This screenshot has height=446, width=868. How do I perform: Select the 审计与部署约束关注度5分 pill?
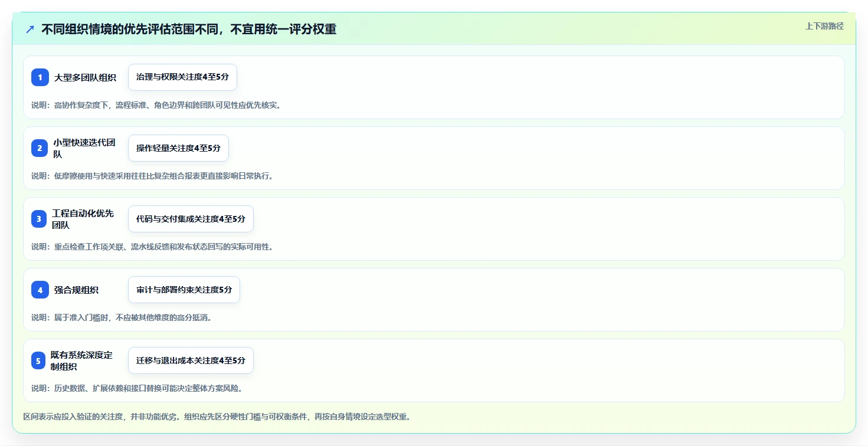184,290
